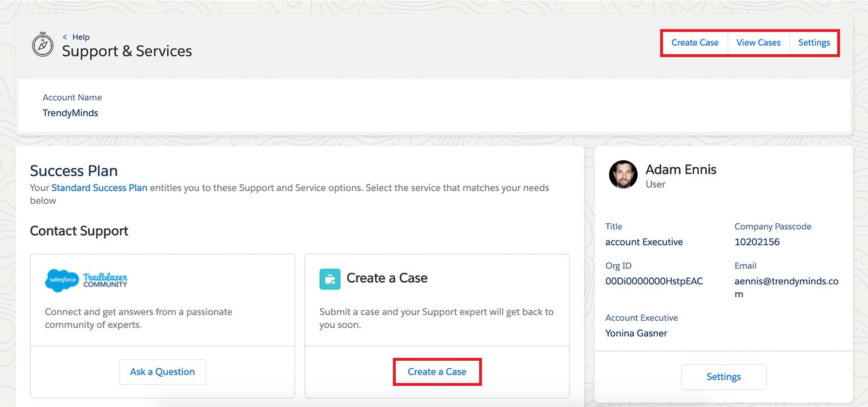Select the title value account Executive
The width and height of the screenshot is (868, 407).
pyautogui.click(x=644, y=242)
